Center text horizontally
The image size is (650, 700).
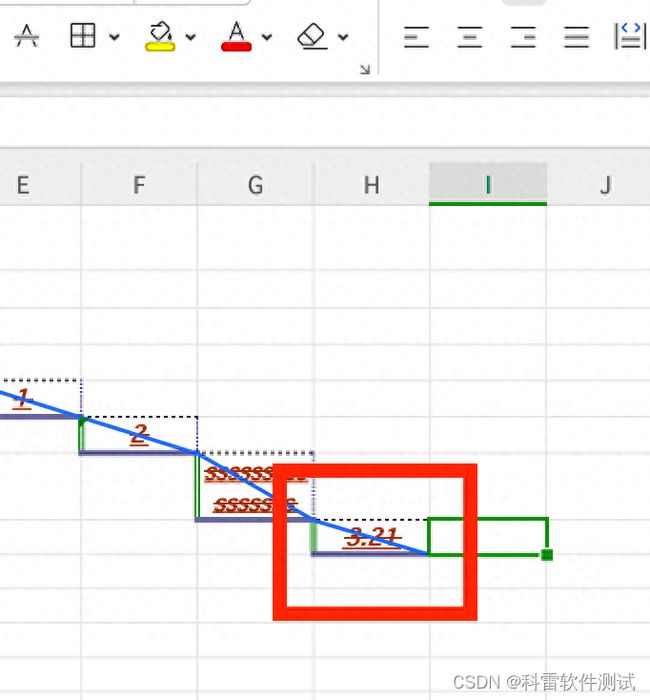tap(470, 37)
